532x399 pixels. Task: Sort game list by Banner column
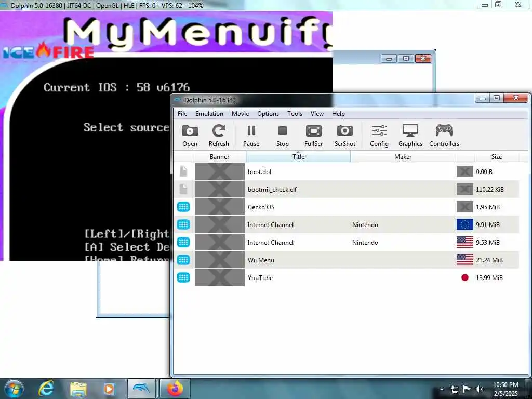coord(220,157)
